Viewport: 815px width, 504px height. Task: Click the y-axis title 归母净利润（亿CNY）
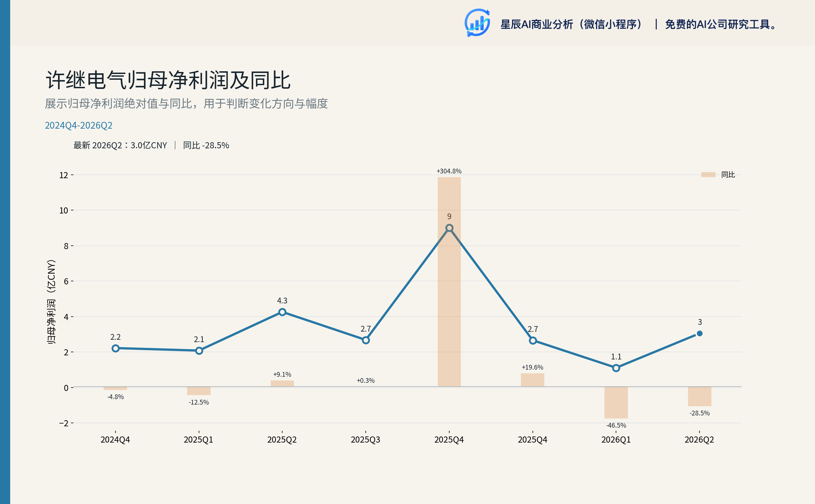[x=51, y=302]
